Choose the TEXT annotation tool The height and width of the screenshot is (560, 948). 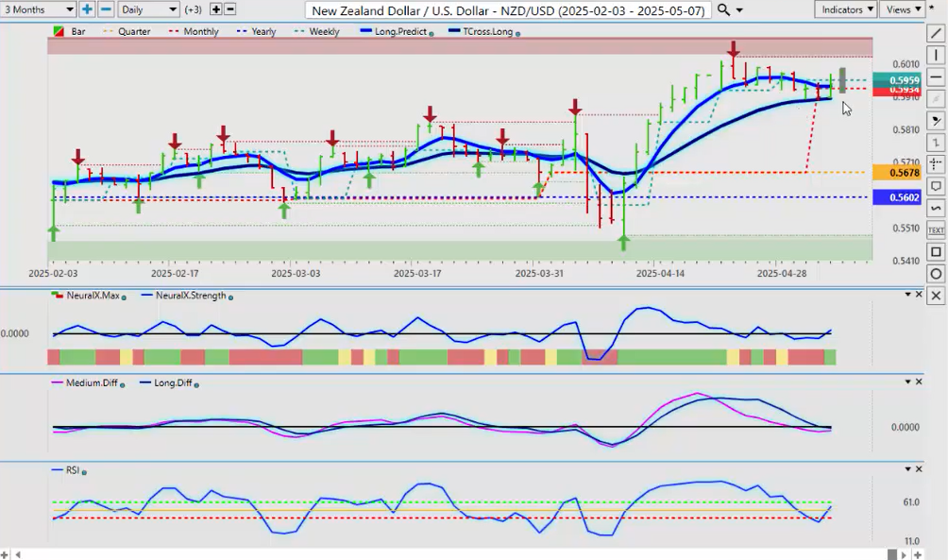pyautogui.click(x=936, y=230)
